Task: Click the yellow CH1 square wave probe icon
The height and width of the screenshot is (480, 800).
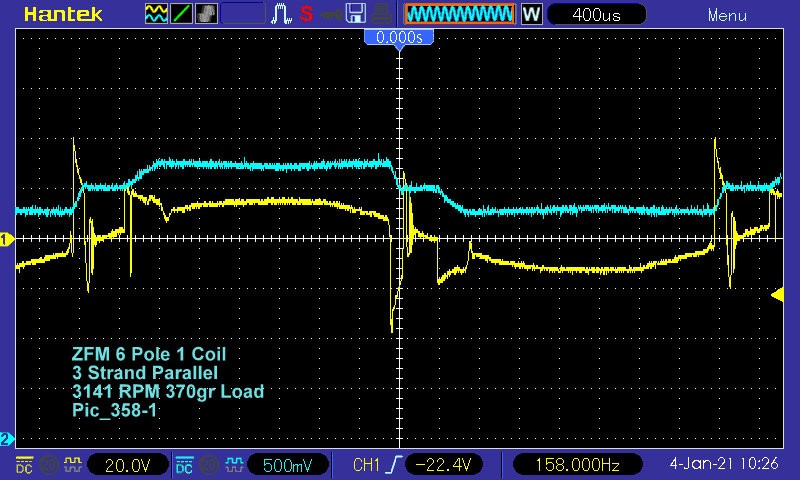Action: (x=73, y=464)
